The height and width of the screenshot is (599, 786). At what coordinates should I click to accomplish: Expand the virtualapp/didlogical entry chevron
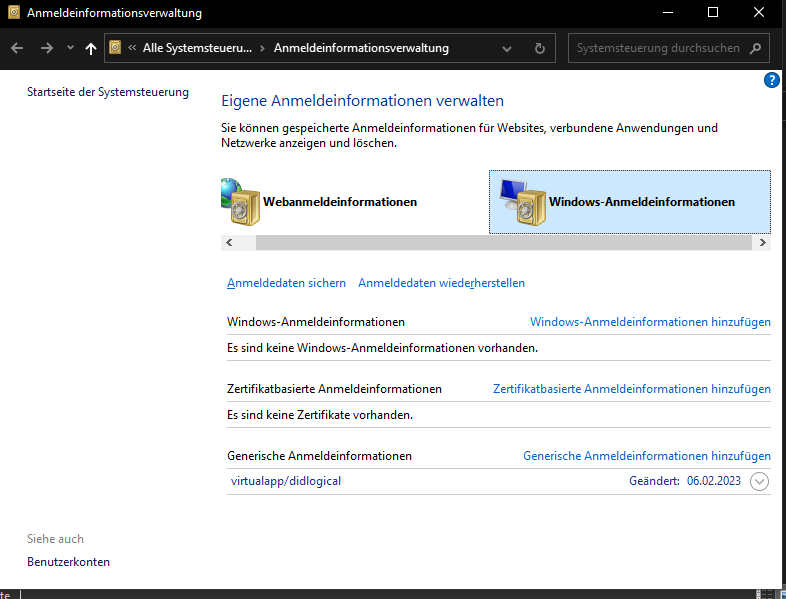(x=759, y=481)
